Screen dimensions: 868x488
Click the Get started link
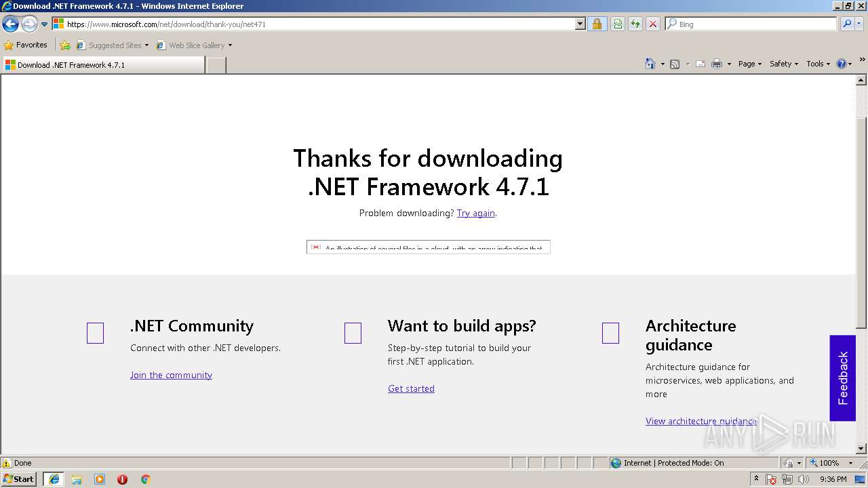[411, 388]
